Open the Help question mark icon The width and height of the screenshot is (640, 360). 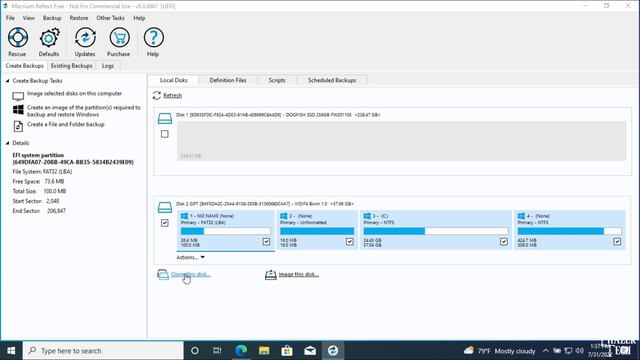coord(153,38)
